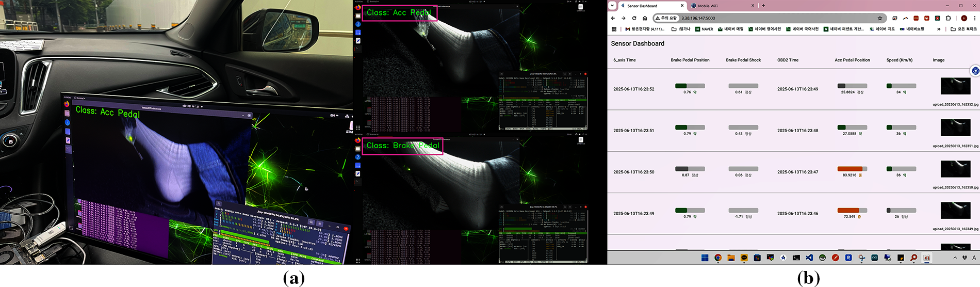The width and height of the screenshot is (980, 287).
Task: Open the browser Extensions puzzle icon
Action: 948,18
